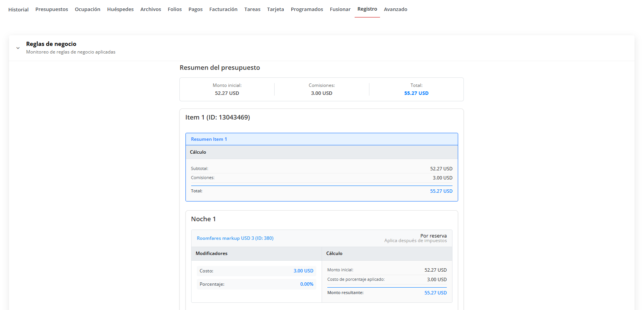Screen dimensions: 644x310
Task: Open the Fusionar tab
Action: point(340,9)
